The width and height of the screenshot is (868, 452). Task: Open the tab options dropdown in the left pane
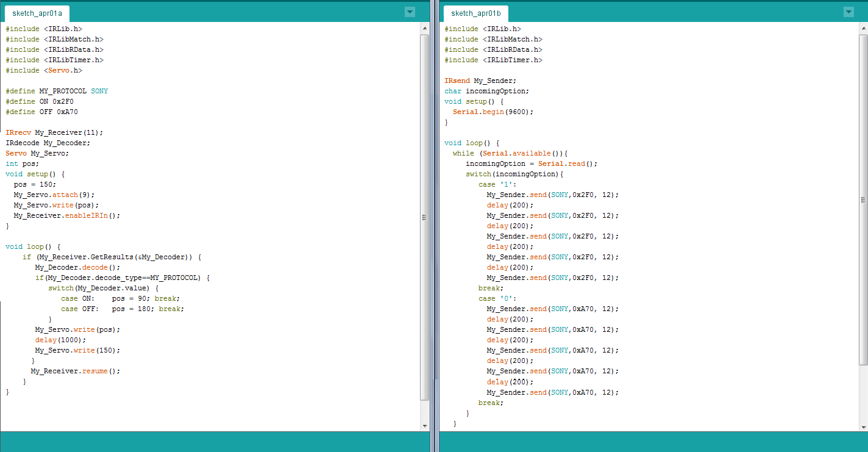point(410,12)
